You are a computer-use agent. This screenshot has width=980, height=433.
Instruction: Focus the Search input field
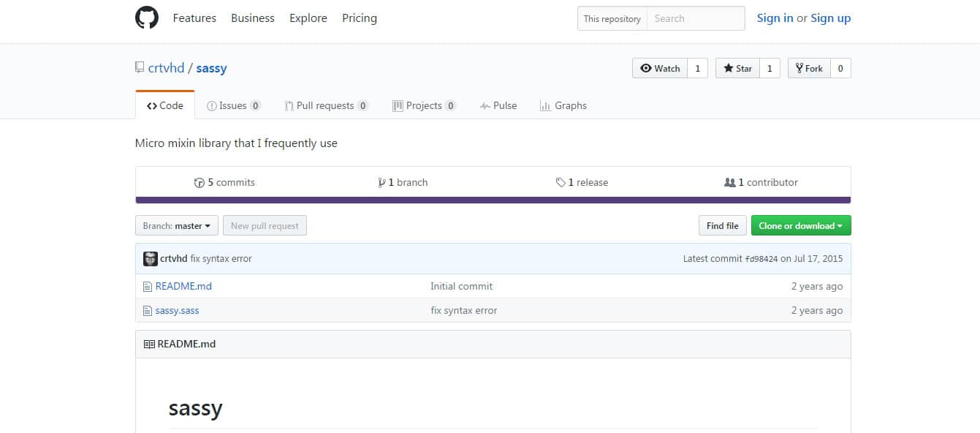(696, 18)
